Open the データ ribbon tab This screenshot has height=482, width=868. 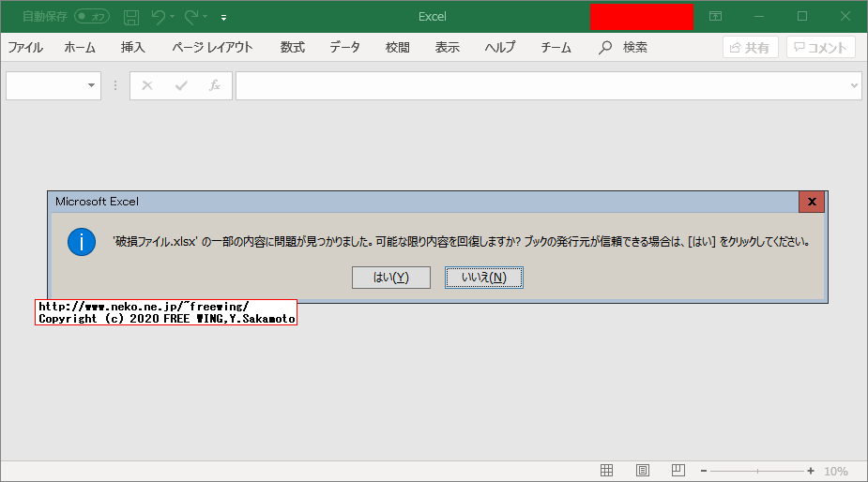[x=345, y=48]
